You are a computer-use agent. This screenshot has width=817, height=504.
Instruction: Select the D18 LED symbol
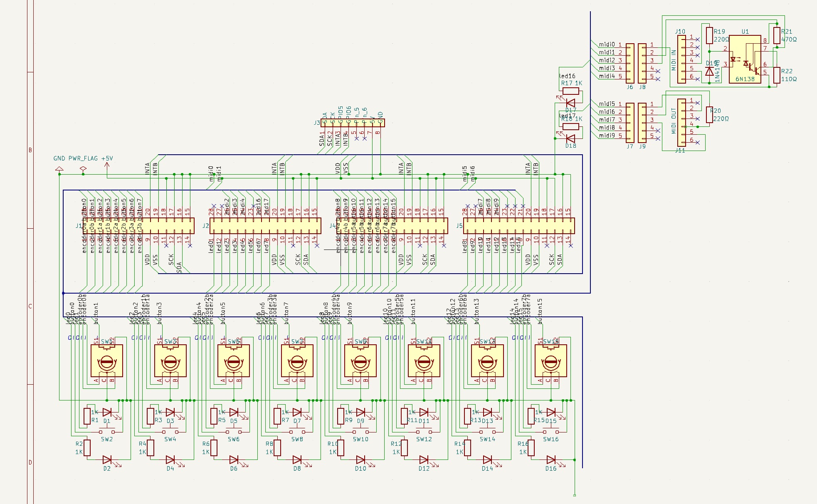click(x=571, y=138)
